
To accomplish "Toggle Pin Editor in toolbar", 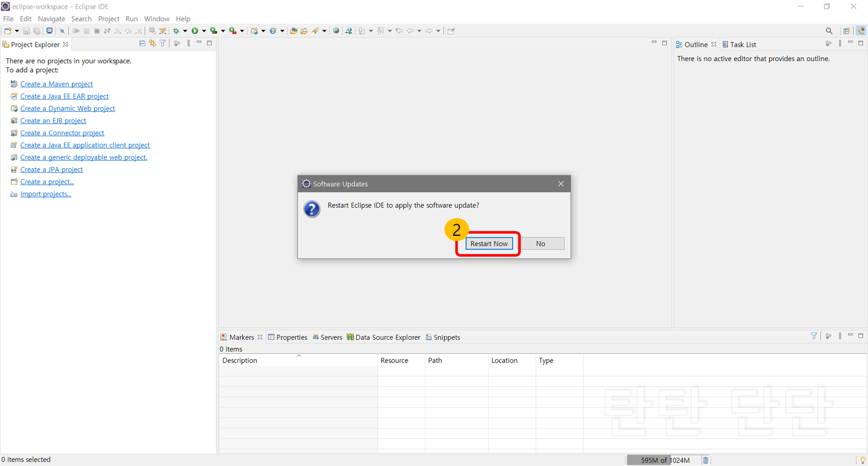I will click(x=451, y=31).
